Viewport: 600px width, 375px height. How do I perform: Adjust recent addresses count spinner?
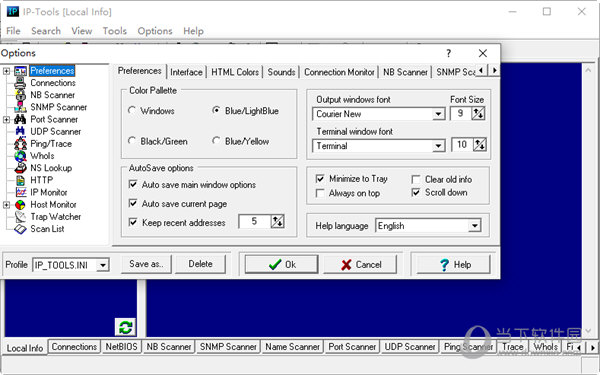pos(277,221)
